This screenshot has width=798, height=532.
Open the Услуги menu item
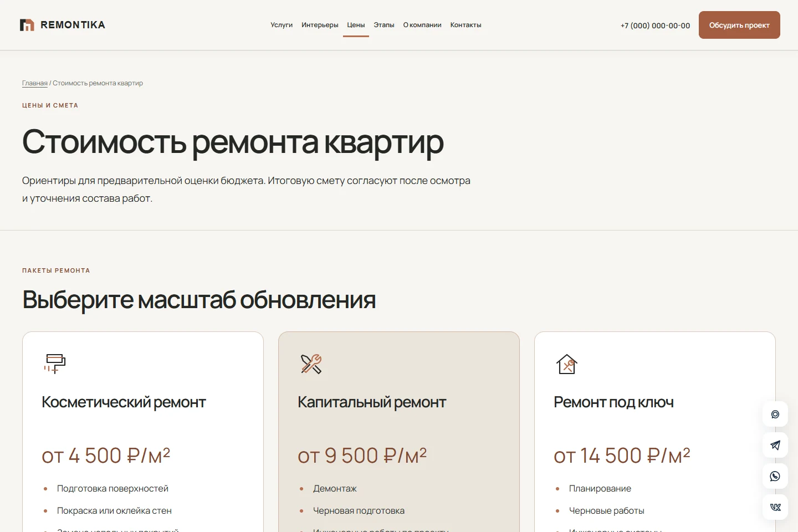coord(282,25)
